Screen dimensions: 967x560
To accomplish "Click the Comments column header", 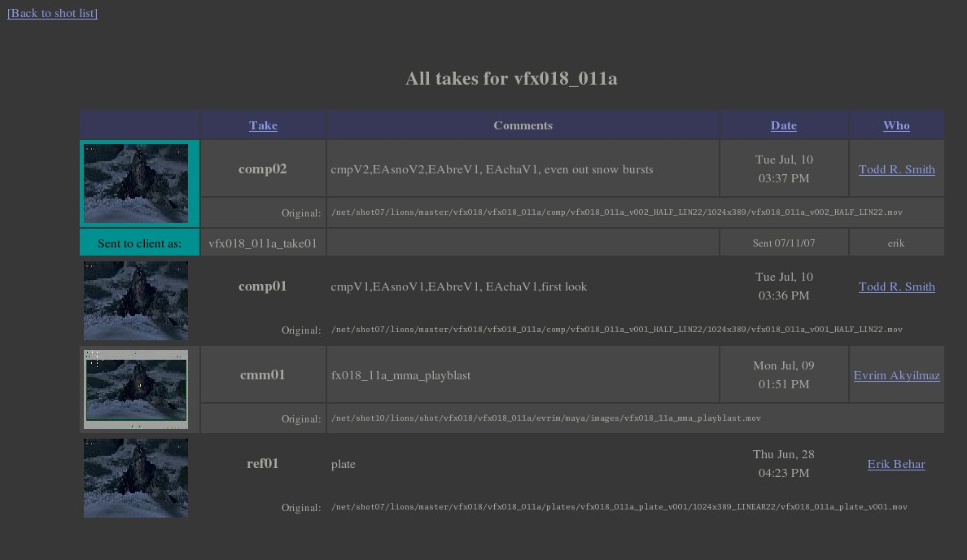I will pos(523,125).
